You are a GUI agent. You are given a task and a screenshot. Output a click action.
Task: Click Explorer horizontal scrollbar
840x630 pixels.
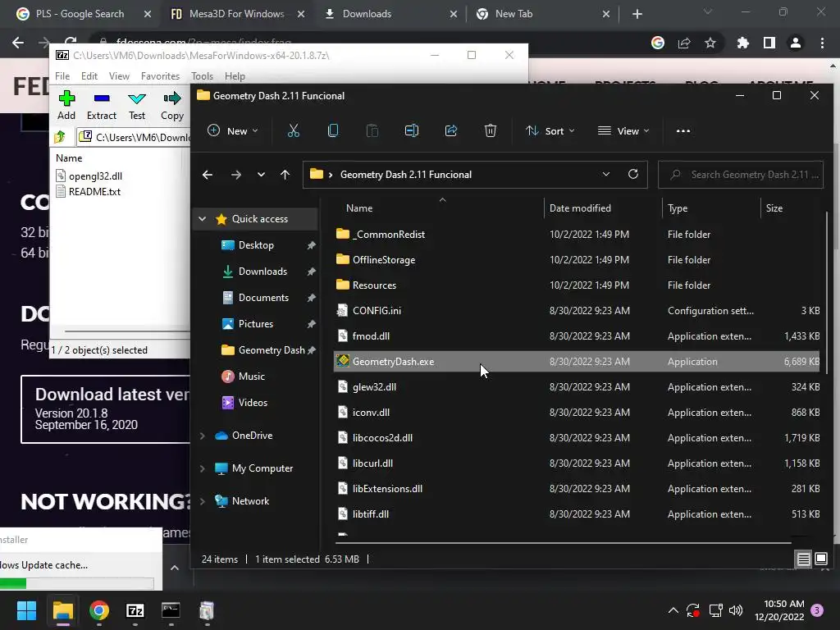coord(563,543)
